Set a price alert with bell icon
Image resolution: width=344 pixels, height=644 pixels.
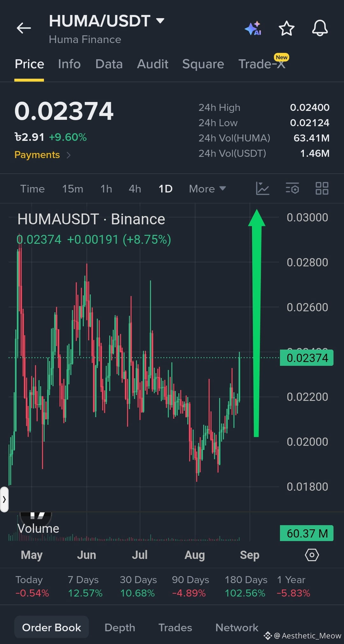[320, 28]
